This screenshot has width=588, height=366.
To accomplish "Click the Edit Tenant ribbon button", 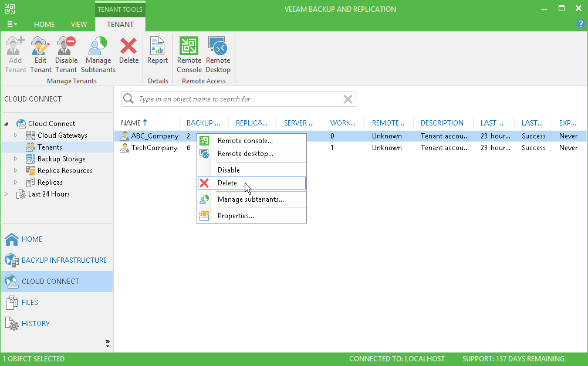I will (40, 55).
